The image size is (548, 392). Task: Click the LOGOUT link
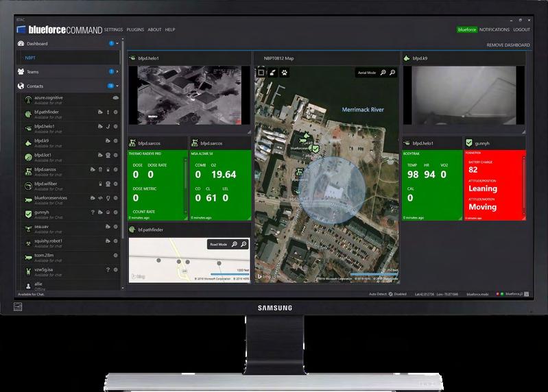tap(521, 29)
